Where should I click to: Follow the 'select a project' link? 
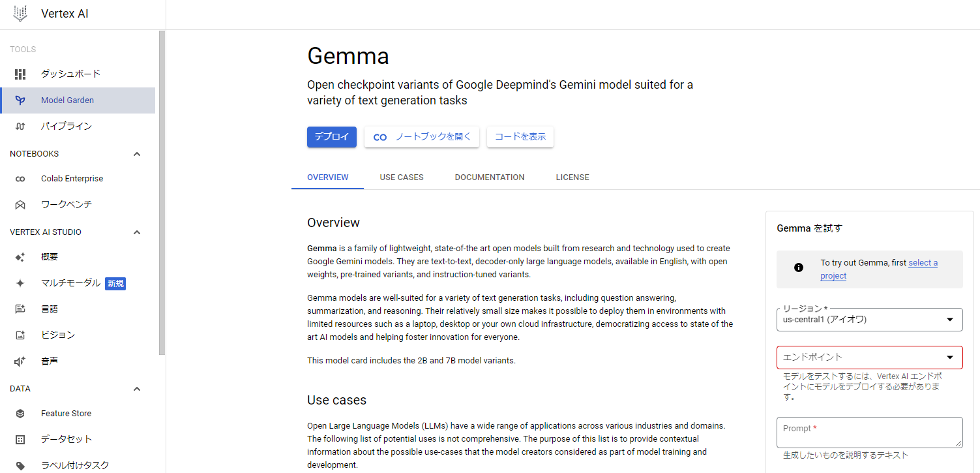(x=923, y=263)
